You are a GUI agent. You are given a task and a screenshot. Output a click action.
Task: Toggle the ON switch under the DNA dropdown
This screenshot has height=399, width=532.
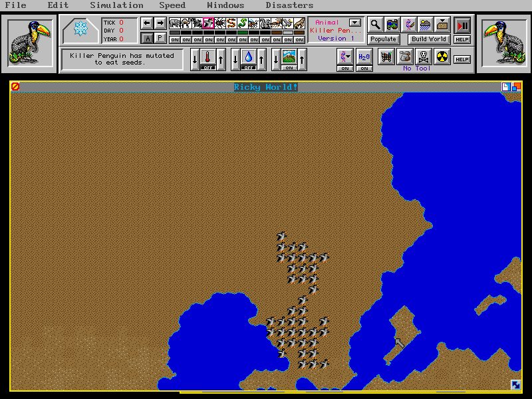tap(345, 68)
